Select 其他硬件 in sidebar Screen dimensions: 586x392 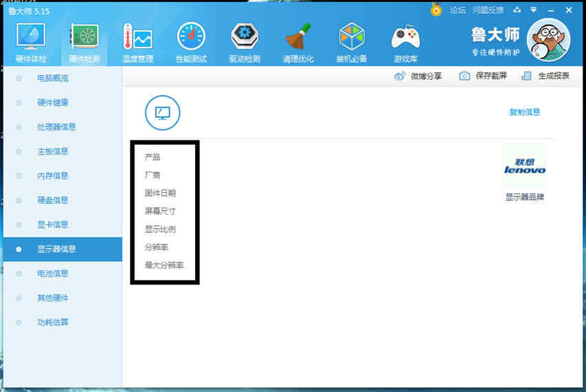point(63,298)
